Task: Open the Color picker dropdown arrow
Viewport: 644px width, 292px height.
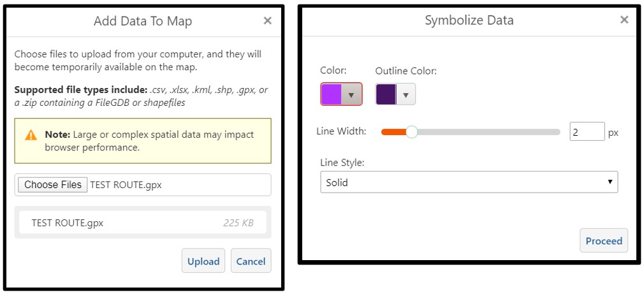Action: point(351,94)
